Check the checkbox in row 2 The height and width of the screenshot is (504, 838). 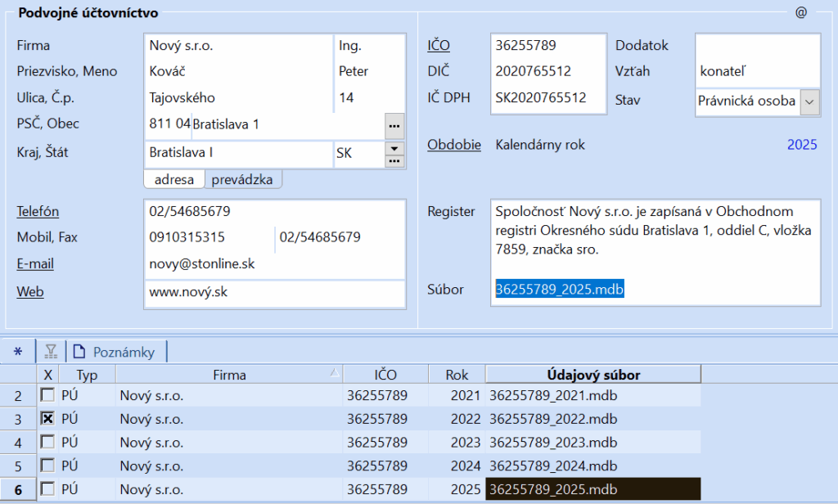point(48,396)
